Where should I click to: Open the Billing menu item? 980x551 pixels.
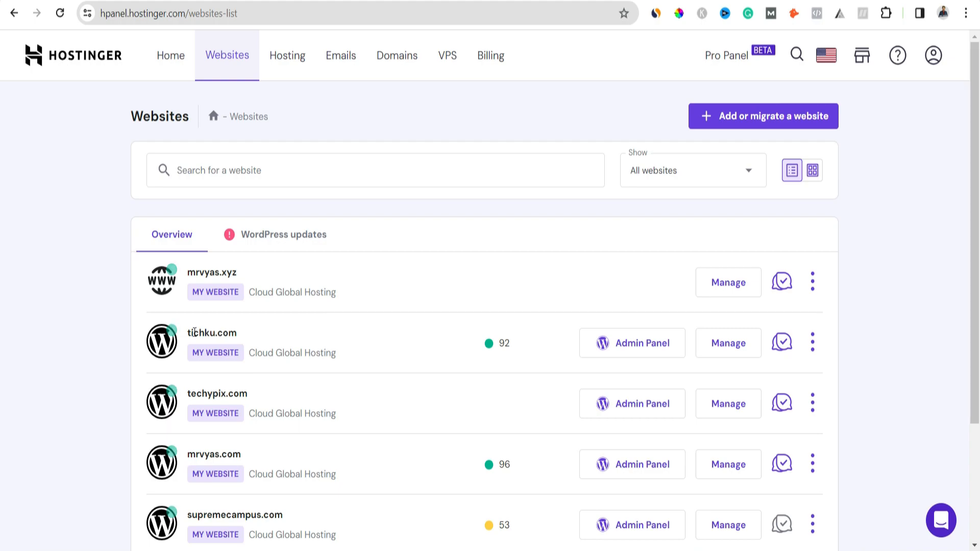point(491,55)
